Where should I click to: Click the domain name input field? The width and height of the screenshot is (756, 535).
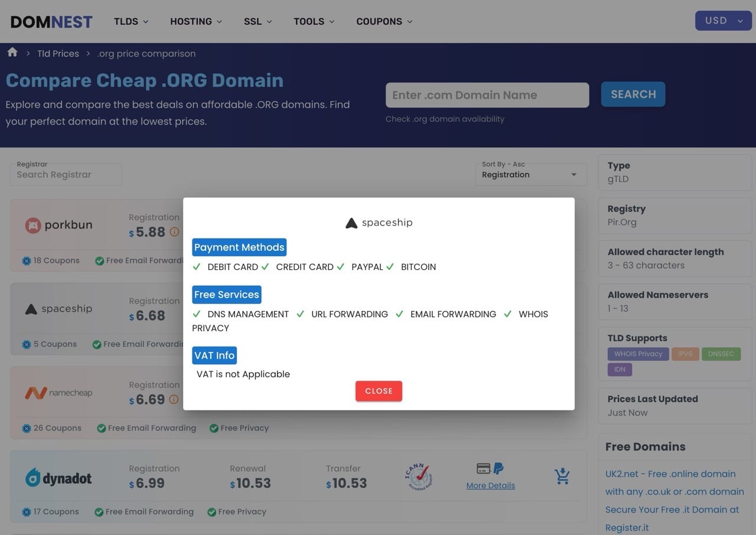(x=487, y=95)
